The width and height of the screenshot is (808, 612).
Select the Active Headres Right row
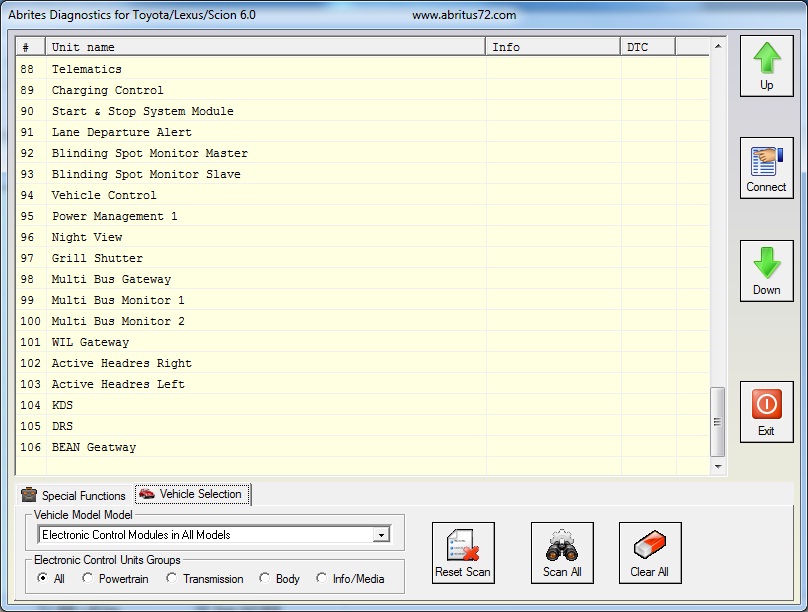coord(363,363)
